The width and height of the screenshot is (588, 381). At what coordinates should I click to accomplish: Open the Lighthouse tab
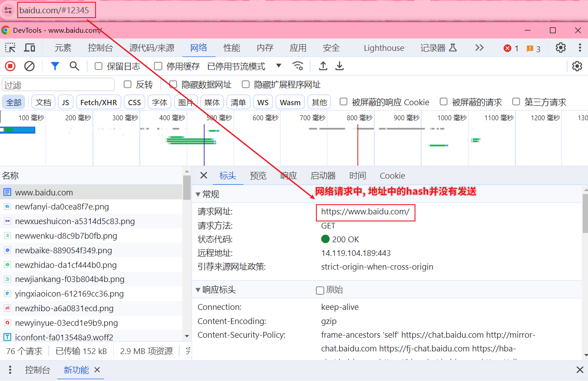coord(384,48)
